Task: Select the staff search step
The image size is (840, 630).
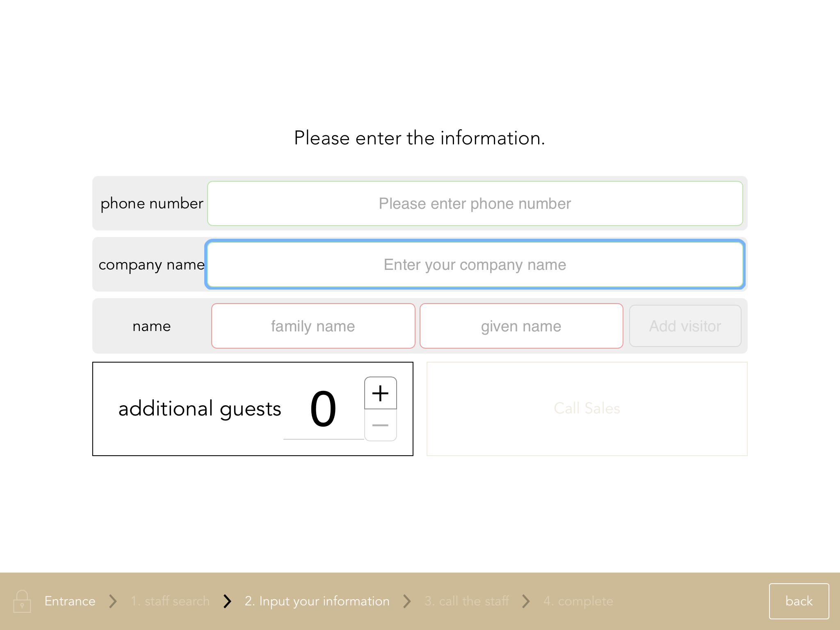Action: click(170, 601)
